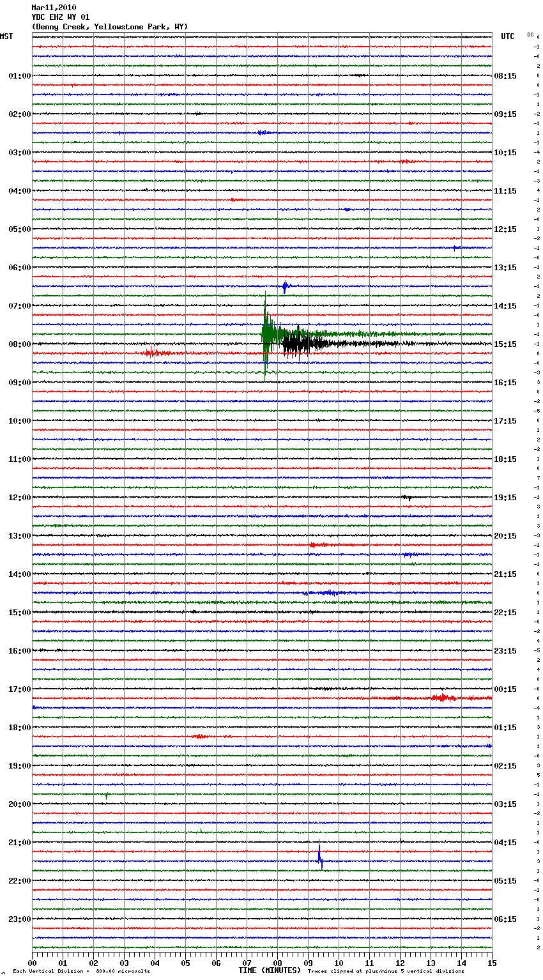Select the "09:15" UTC time label

(505, 114)
